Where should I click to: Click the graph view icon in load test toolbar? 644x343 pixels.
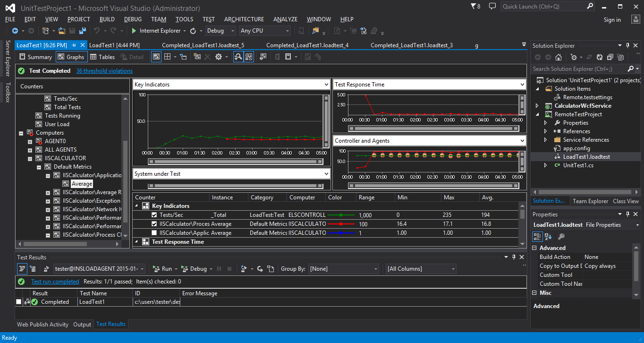coord(156,57)
